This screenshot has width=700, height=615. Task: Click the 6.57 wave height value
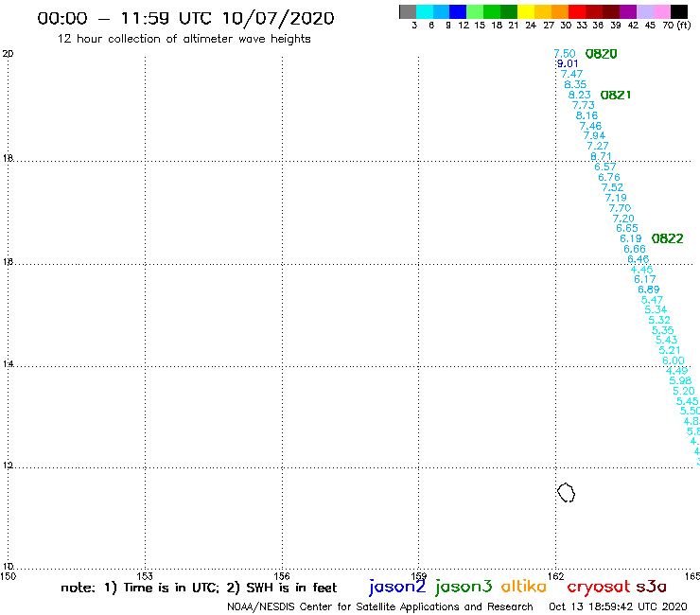click(x=604, y=167)
